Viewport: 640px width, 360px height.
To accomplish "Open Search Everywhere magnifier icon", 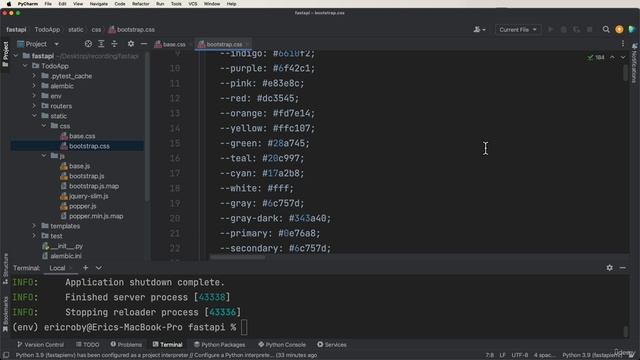I will [606, 29].
